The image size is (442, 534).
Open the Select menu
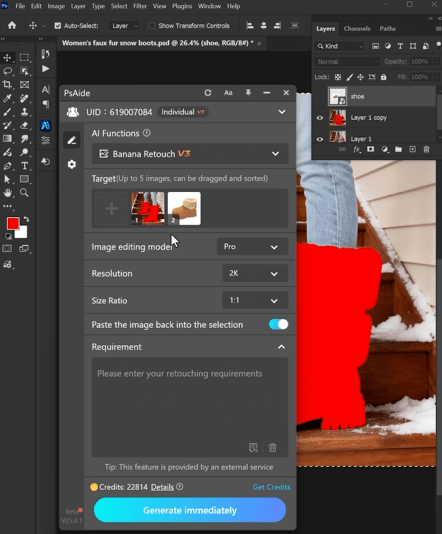click(119, 6)
